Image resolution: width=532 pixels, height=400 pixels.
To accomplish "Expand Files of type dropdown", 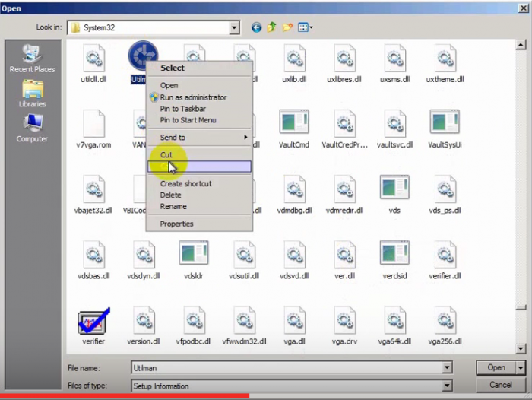I will (447, 386).
